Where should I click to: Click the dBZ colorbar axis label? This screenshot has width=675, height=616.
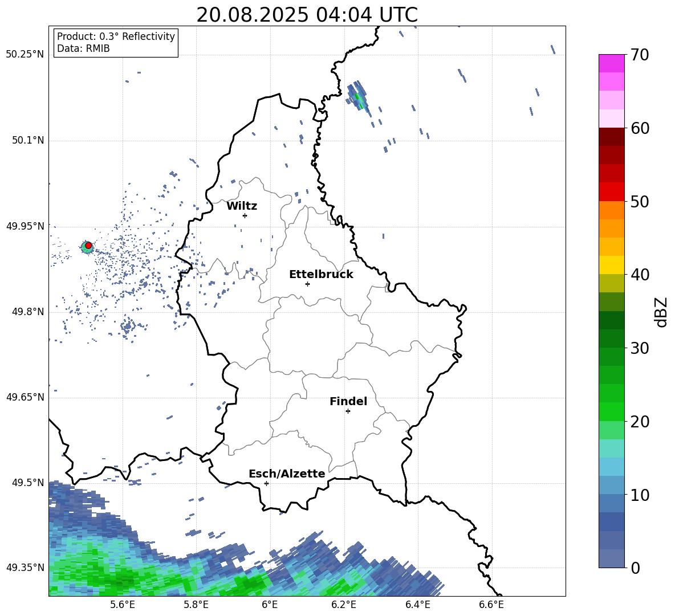661,312
